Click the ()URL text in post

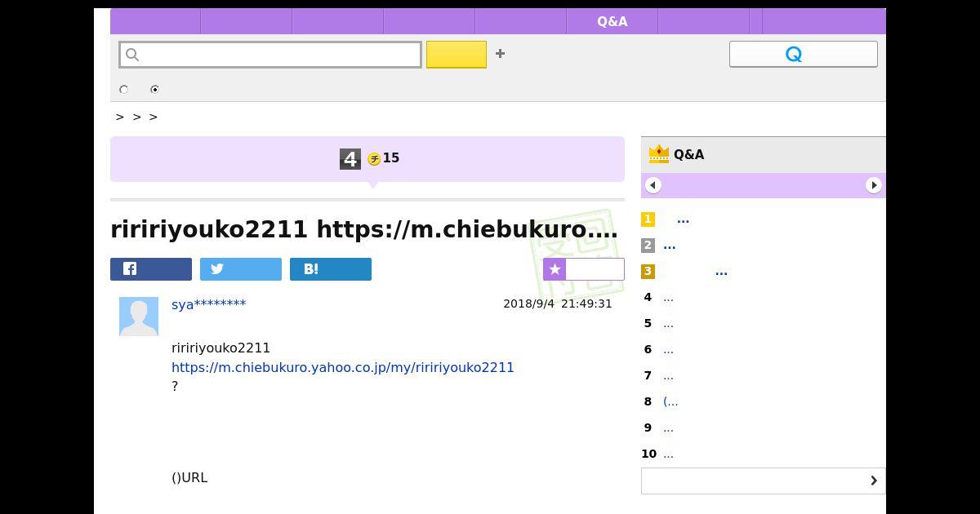[x=189, y=478]
